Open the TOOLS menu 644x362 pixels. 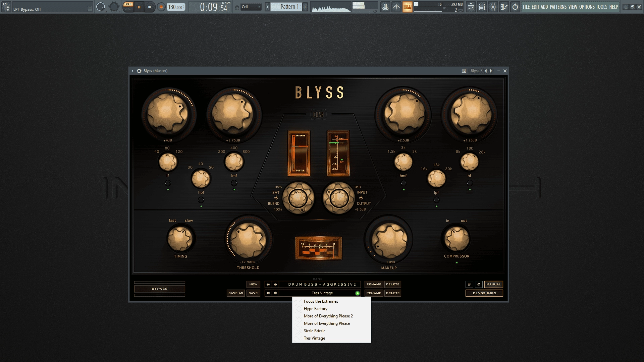tap(602, 7)
